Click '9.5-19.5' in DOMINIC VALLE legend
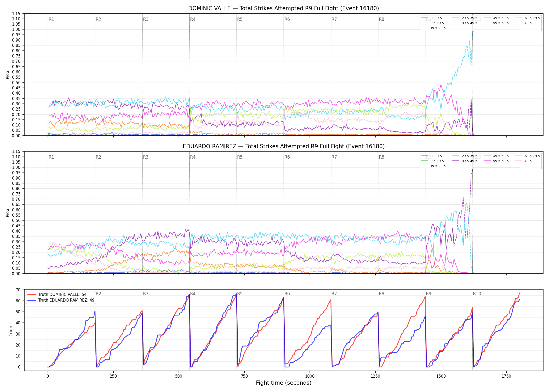 437,23
